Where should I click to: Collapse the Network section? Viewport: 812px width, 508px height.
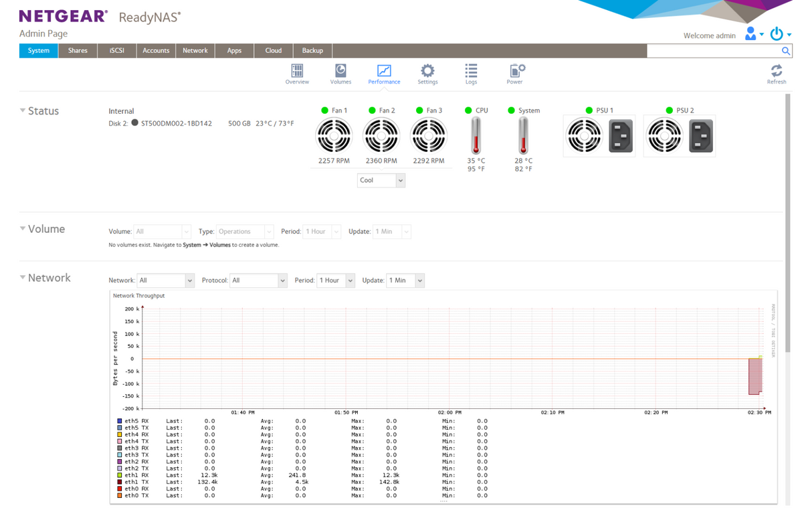(x=23, y=278)
